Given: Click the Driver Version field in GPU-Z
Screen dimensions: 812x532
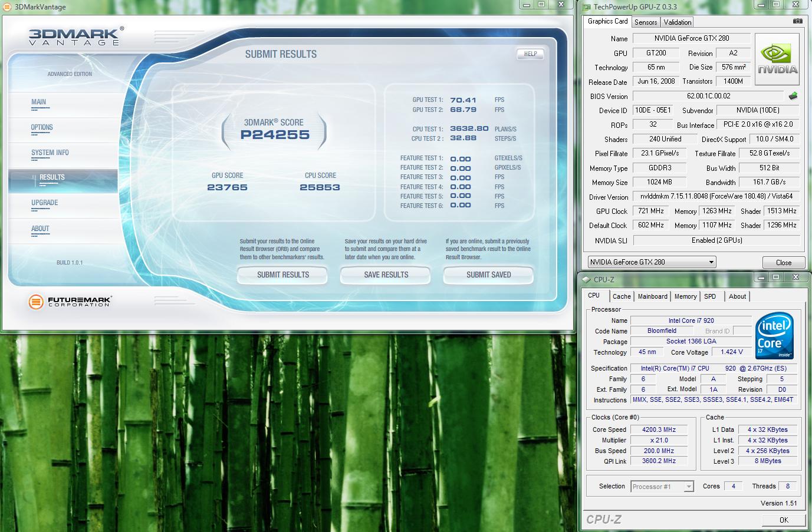Looking at the screenshot, I should 716,196.
